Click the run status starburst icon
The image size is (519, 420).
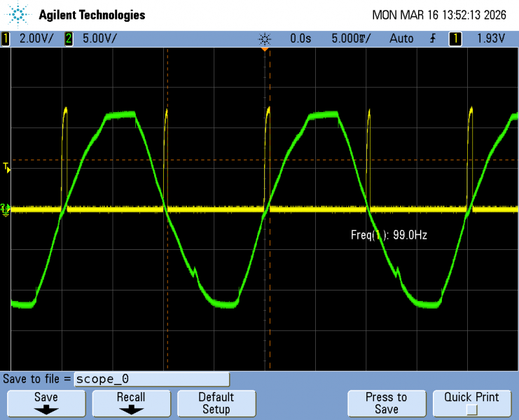264,39
